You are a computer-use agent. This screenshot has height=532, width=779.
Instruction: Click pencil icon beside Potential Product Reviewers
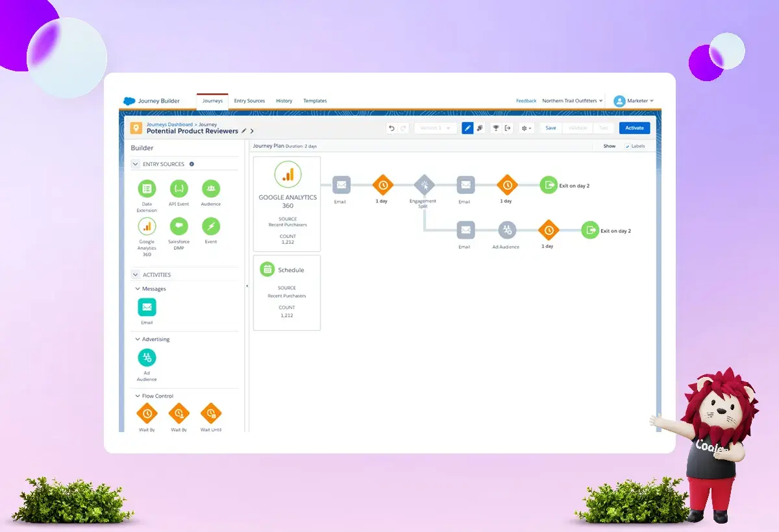244,131
